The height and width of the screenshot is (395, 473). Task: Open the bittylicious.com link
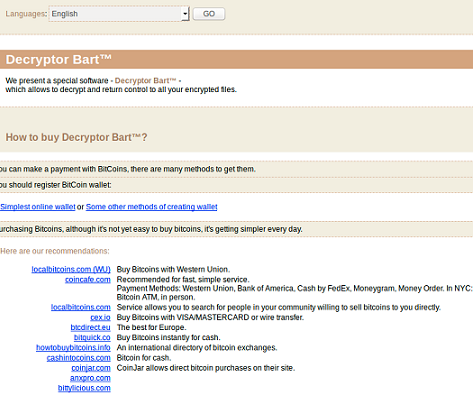pyautogui.click(x=84, y=388)
